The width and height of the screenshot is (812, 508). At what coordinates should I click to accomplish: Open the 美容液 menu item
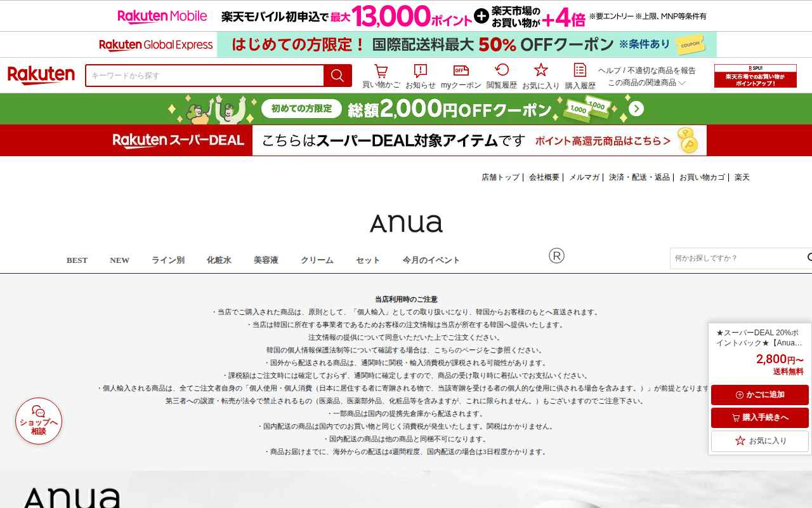pos(266,260)
